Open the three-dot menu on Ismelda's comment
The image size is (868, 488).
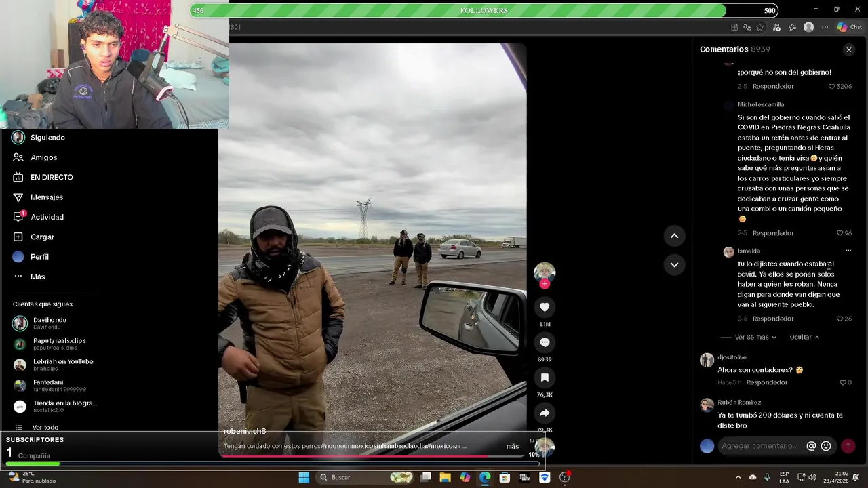tap(848, 251)
